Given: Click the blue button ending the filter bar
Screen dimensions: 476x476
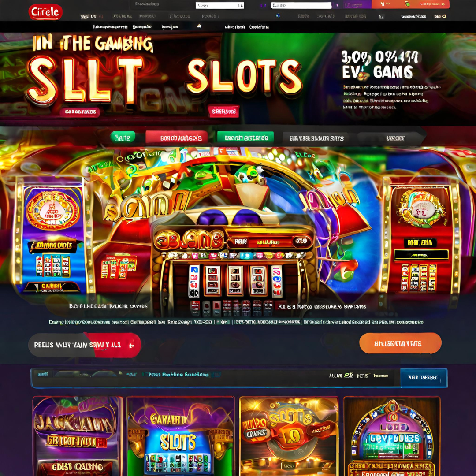Looking at the screenshot, I should coord(424,378).
